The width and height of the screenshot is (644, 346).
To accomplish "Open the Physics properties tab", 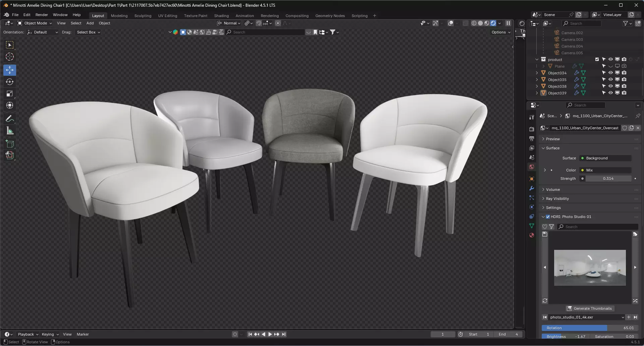I will [532, 207].
